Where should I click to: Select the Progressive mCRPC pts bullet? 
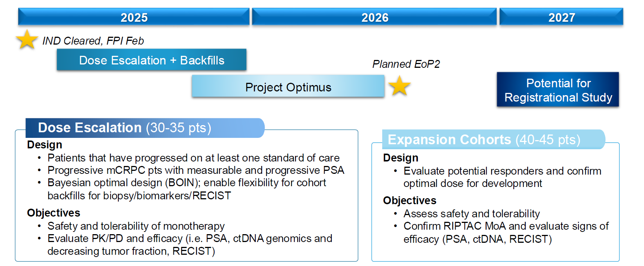tap(195, 170)
